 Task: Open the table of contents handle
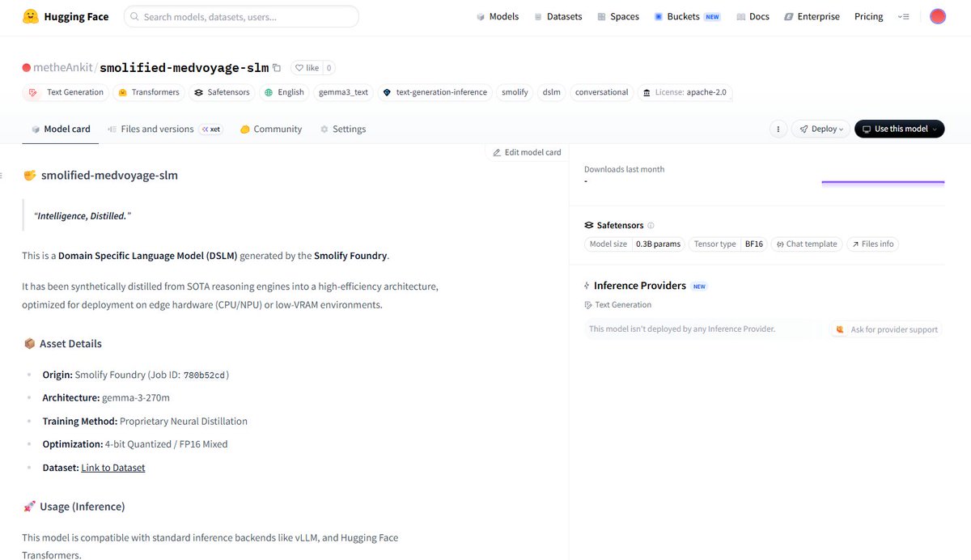click(2, 175)
